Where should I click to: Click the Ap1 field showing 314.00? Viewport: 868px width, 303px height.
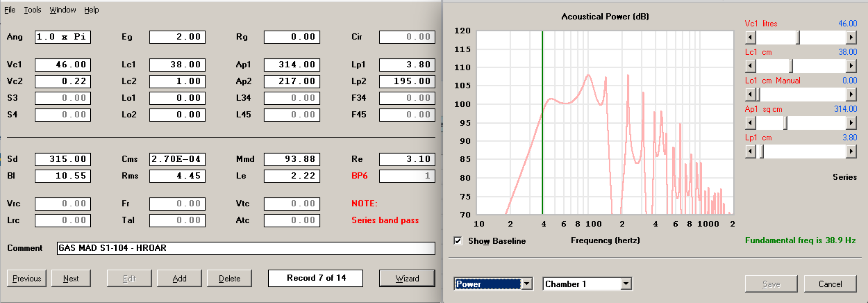pos(292,65)
